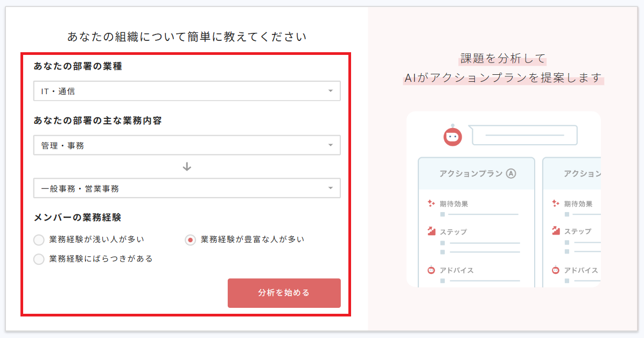Select 業務経験が豊富な人が多い option
Viewport: 644px width, 338px height.
tap(190, 240)
